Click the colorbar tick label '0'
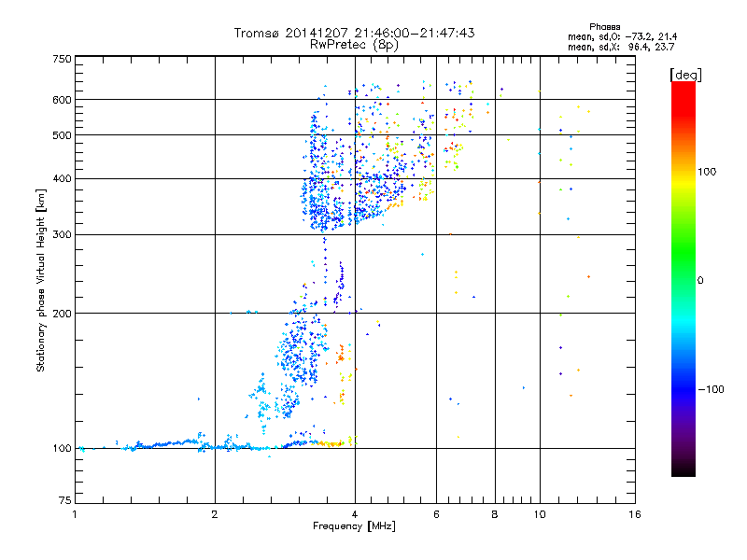Screen dimensions: 747x560 coord(700,280)
